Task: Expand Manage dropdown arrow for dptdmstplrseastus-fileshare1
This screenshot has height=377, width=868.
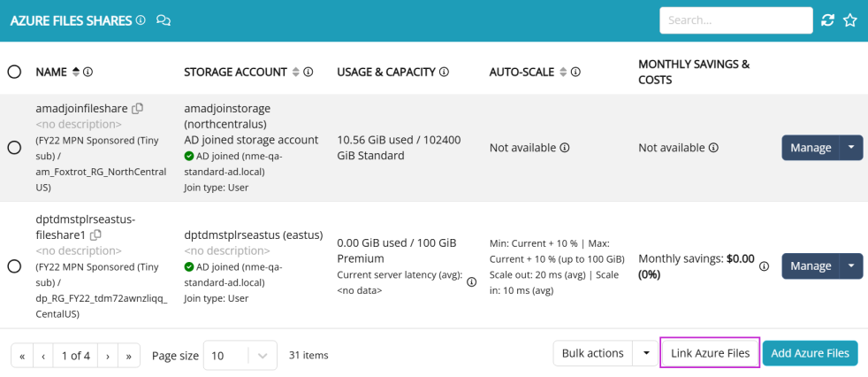Action: pos(851,266)
